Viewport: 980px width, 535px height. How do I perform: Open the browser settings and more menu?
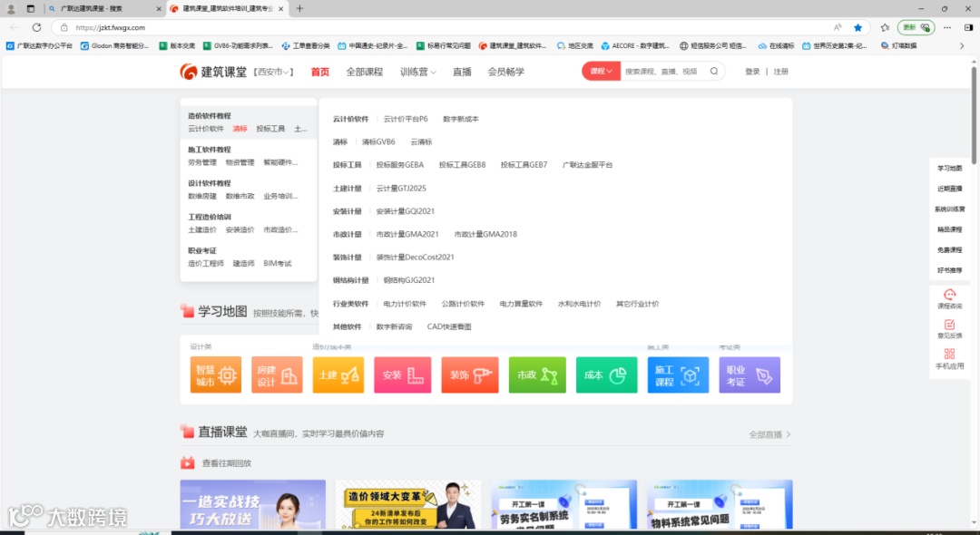947,27
